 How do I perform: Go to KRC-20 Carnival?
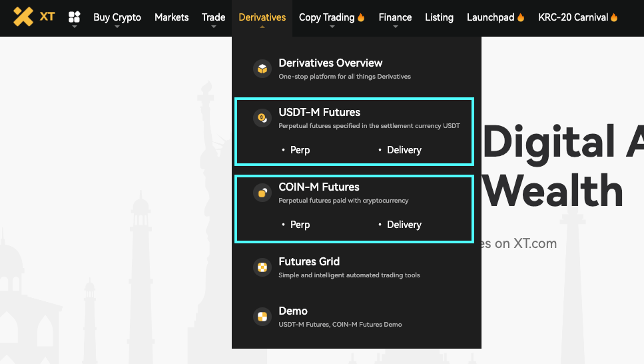[573, 17]
